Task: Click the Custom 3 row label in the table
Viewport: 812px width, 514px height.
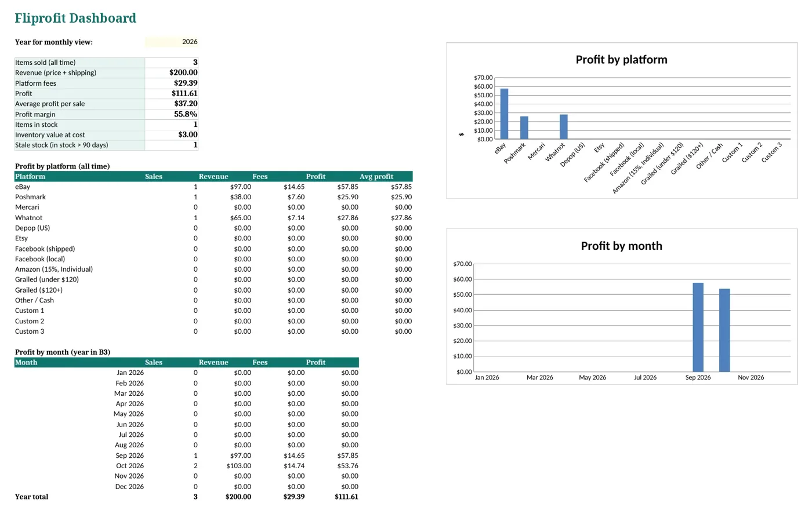Action: coord(30,331)
